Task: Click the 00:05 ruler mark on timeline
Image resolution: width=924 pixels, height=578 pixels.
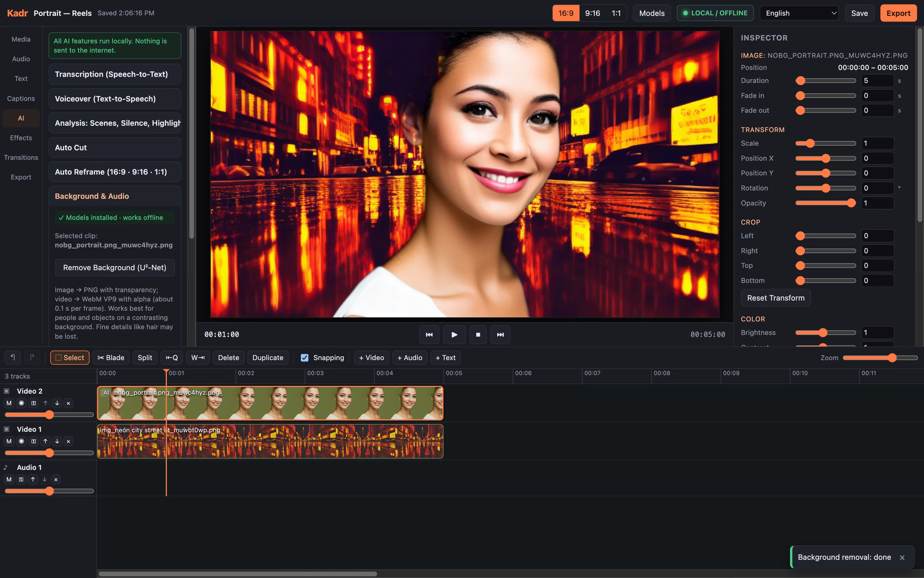Action: click(x=454, y=373)
